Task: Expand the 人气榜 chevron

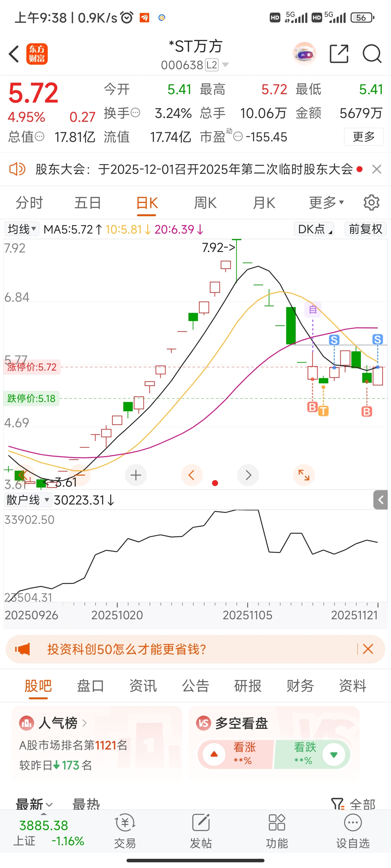Action: [84, 723]
